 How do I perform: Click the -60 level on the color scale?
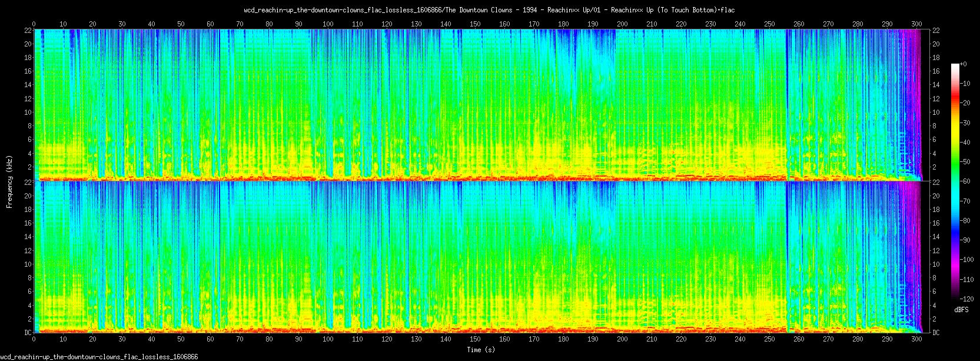[965, 181]
